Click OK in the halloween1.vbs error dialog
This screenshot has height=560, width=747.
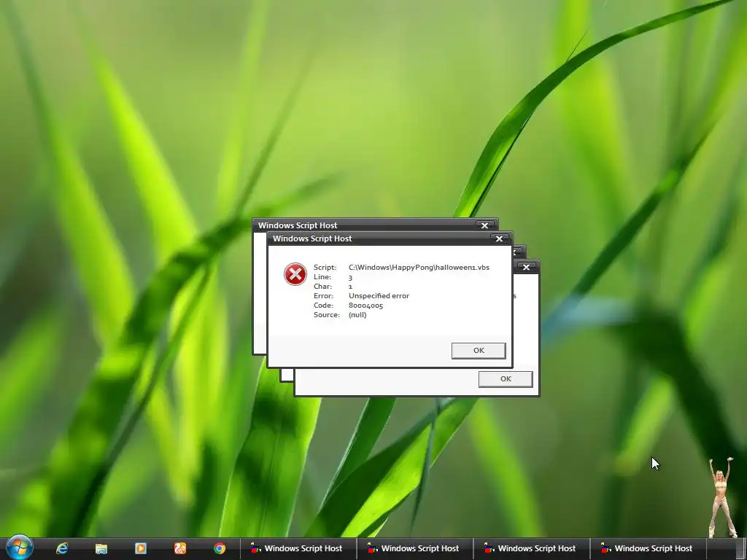tap(479, 351)
